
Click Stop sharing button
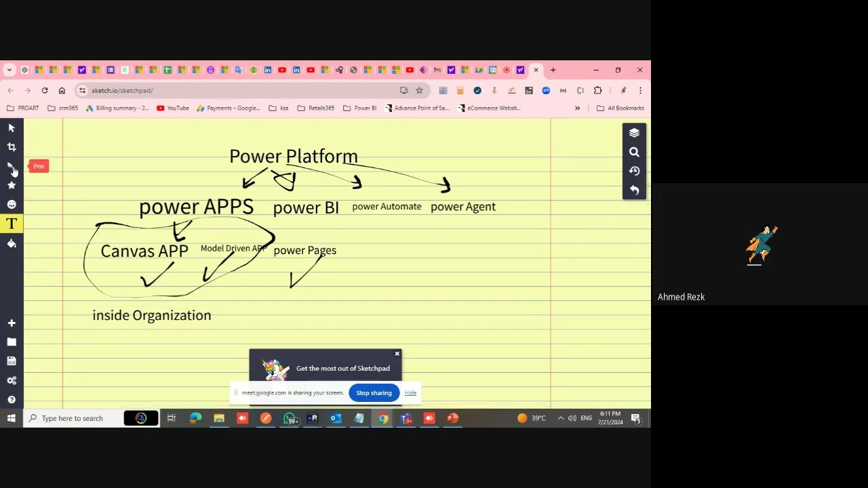374,393
